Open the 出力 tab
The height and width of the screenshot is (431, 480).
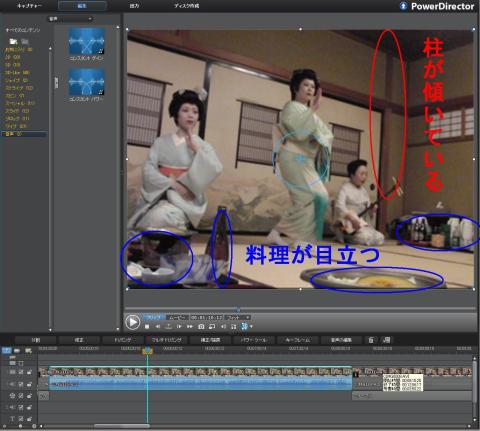[x=134, y=6]
